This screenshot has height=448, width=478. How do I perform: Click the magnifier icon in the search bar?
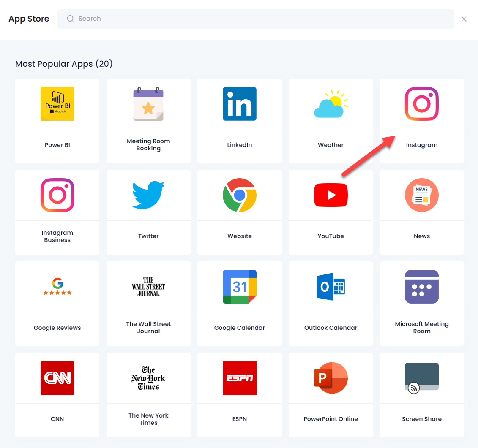[71, 19]
